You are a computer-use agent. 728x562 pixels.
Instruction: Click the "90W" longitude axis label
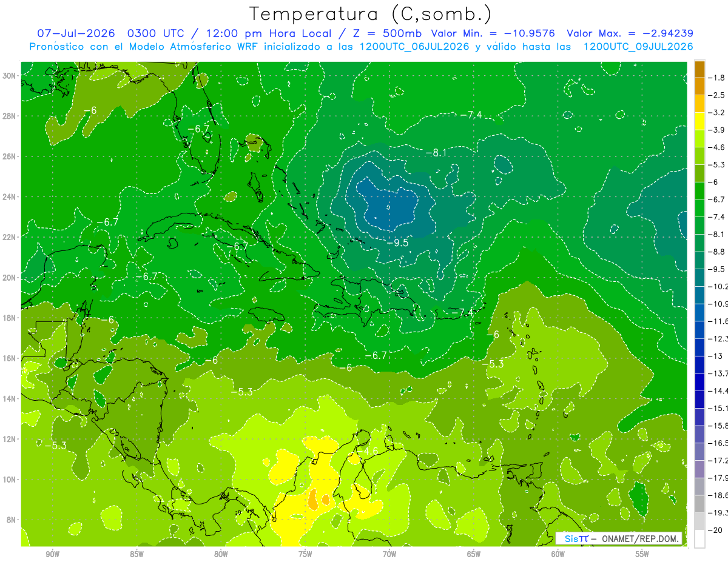[52, 554]
